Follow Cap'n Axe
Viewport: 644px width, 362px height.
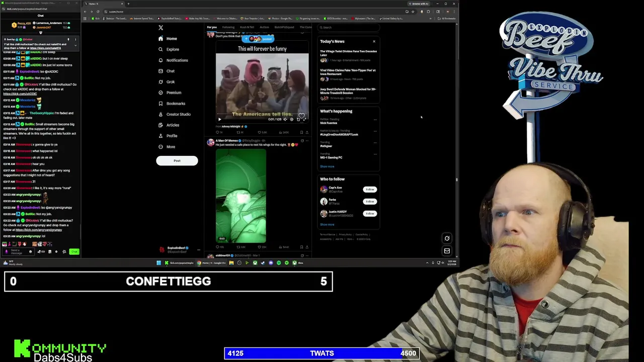[370, 190]
